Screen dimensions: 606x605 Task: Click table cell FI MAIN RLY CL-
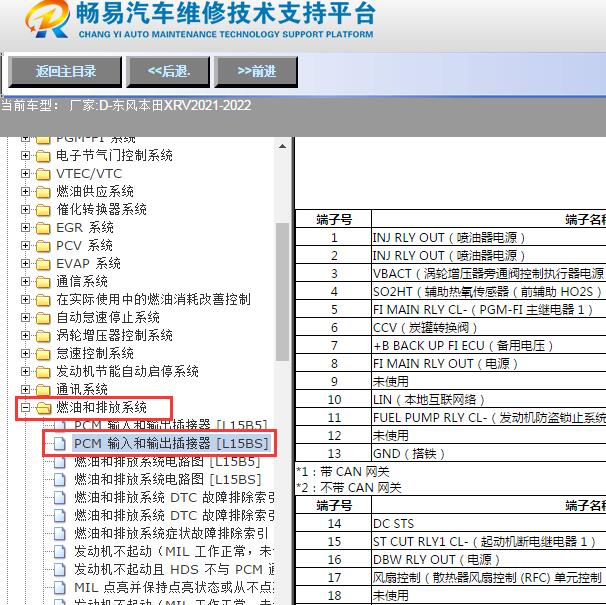point(489,309)
